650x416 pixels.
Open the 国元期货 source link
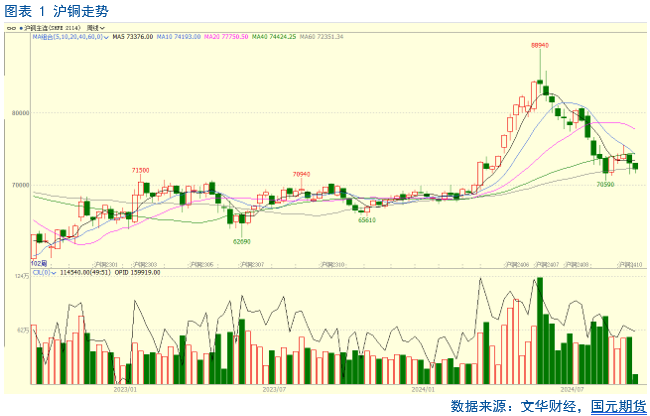(x=618, y=405)
